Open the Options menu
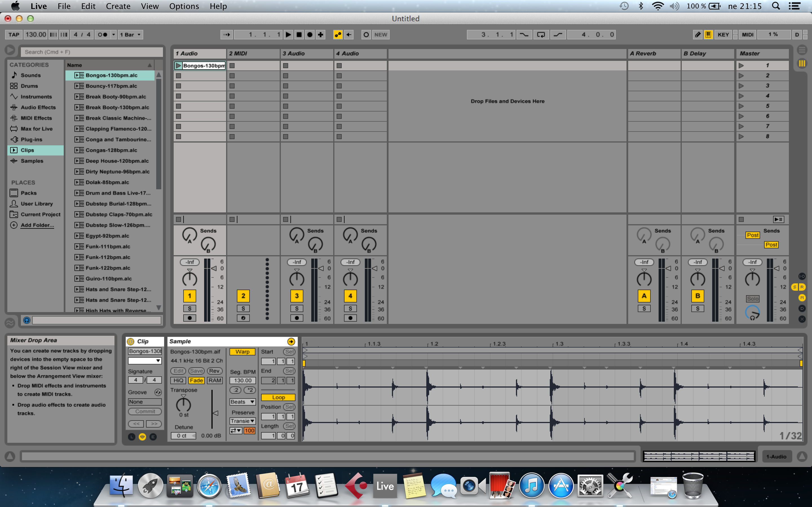812x507 pixels. coord(184,6)
